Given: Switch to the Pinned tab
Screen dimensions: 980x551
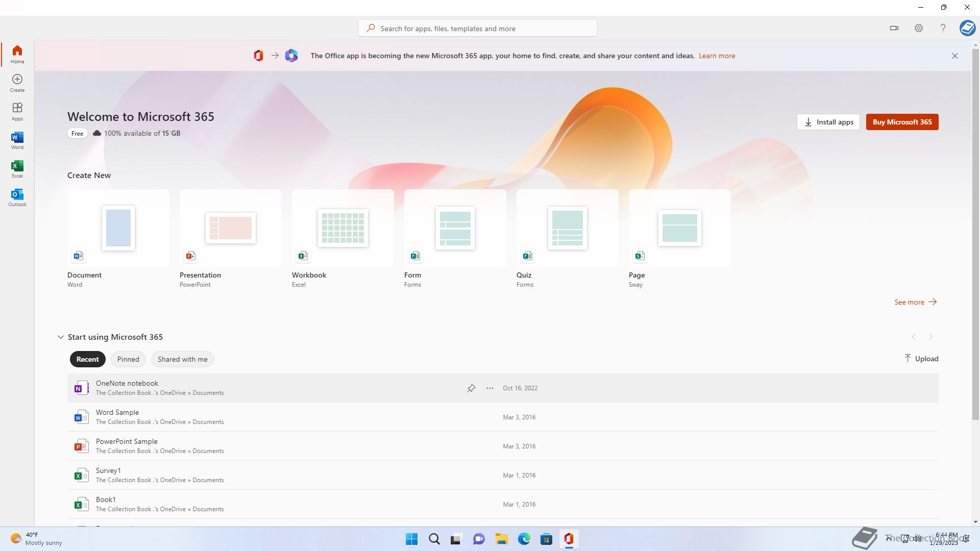Looking at the screenshot, I should [128, 359].
